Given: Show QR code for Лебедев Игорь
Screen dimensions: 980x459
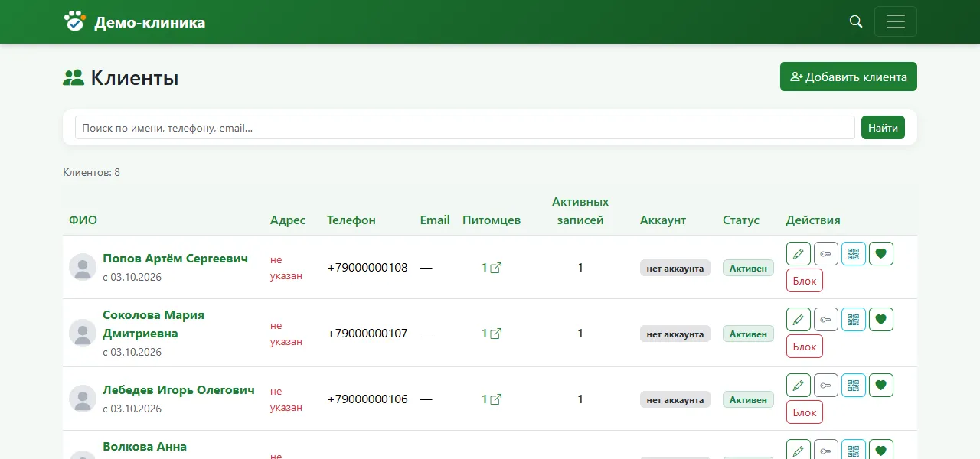Looking at the screenshot, I should 854,386.
